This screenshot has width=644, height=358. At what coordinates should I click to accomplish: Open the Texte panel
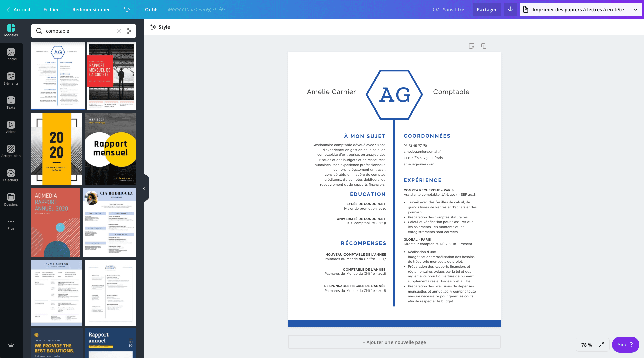(11, 103)
